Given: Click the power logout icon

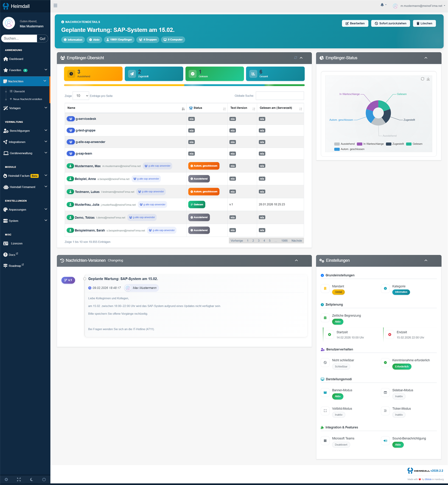Looking at the screenshot, I should coord(44,479).
